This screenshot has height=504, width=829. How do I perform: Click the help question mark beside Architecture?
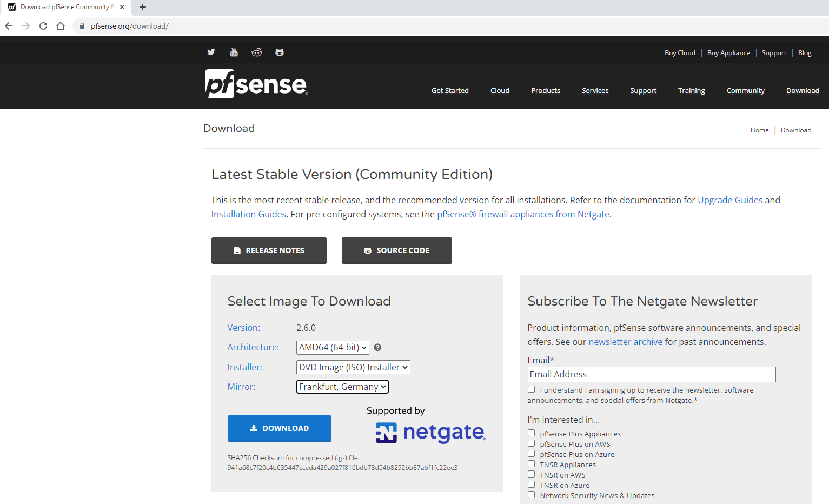(x=377, y=347)
